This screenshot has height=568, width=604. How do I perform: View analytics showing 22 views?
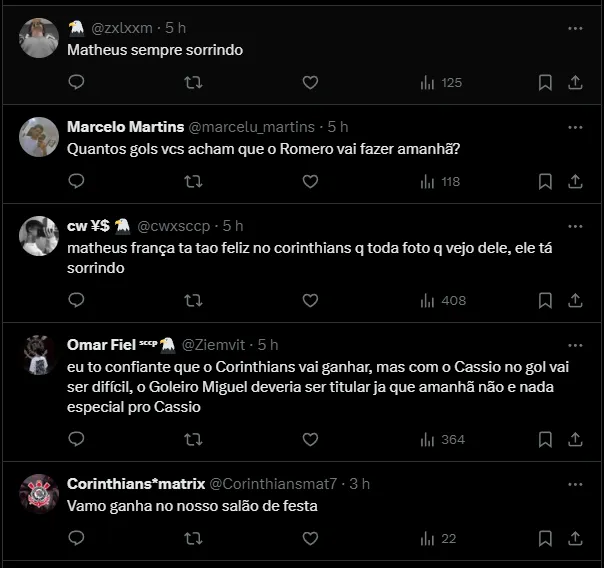point(438,538)
